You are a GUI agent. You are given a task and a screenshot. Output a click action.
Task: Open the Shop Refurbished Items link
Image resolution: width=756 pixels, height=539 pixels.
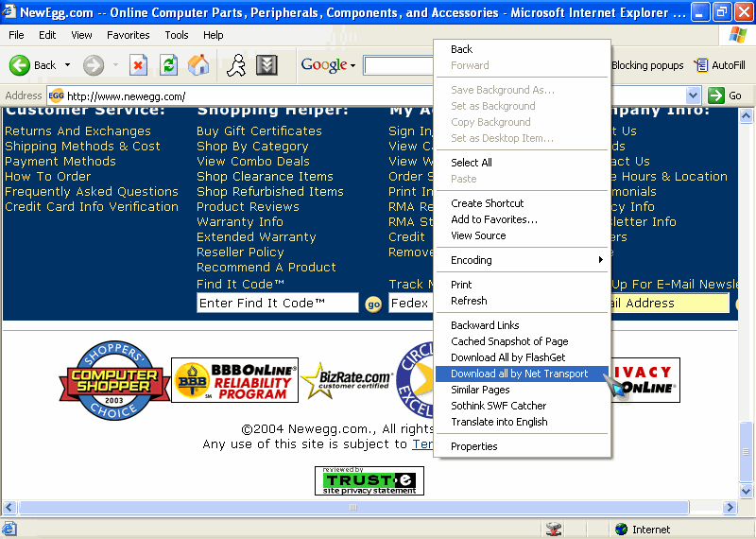(270, 192)
